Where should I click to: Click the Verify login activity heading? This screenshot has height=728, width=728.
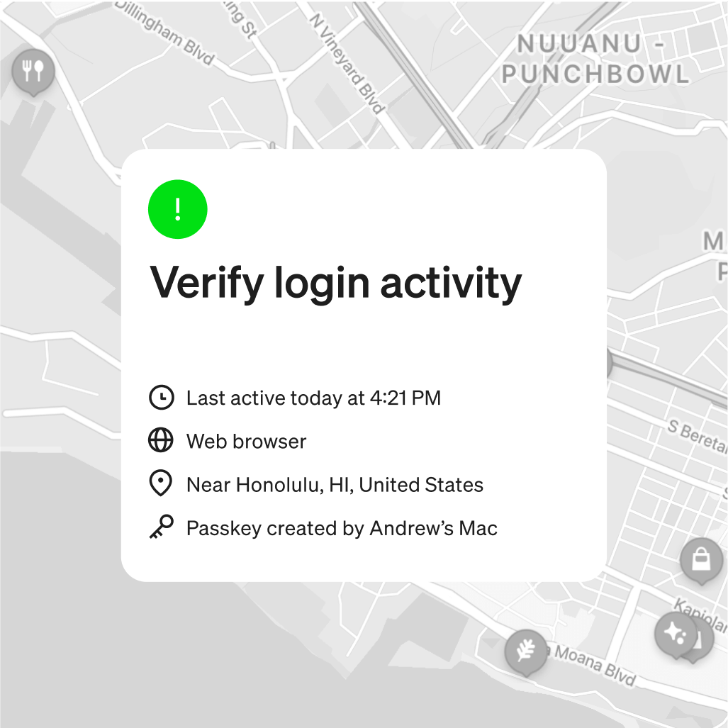click(x=336, y=284)
